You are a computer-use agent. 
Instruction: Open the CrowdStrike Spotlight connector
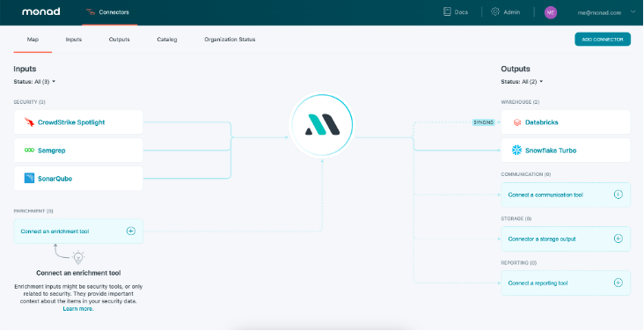(78, 122)
